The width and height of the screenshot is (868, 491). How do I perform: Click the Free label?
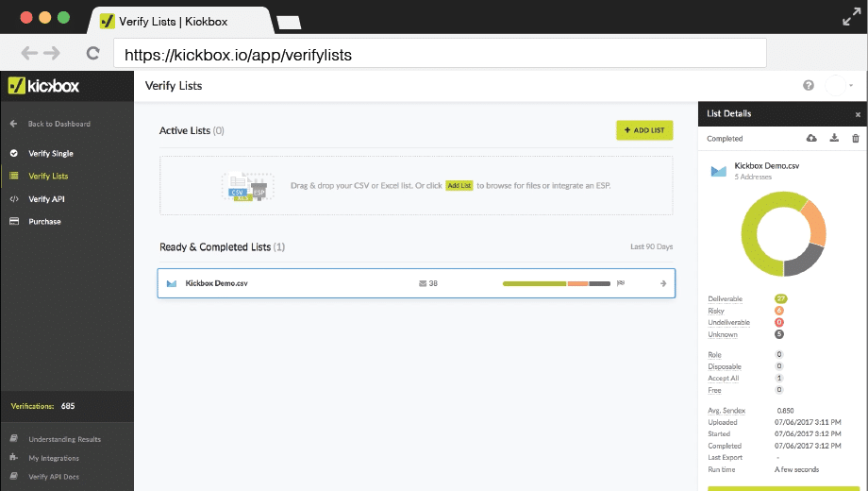pyautogui.click(x=714, y=390)
